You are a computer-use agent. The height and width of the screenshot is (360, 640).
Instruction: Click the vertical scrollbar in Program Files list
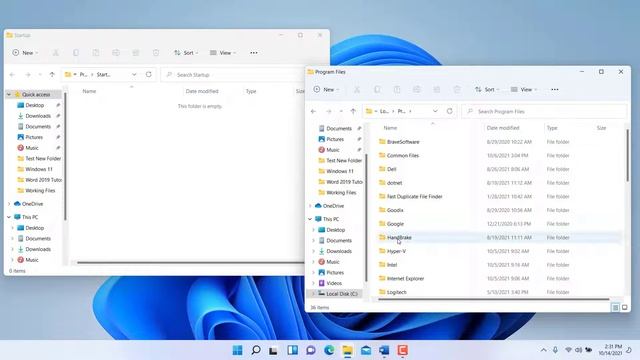click(x=627, y=155)
